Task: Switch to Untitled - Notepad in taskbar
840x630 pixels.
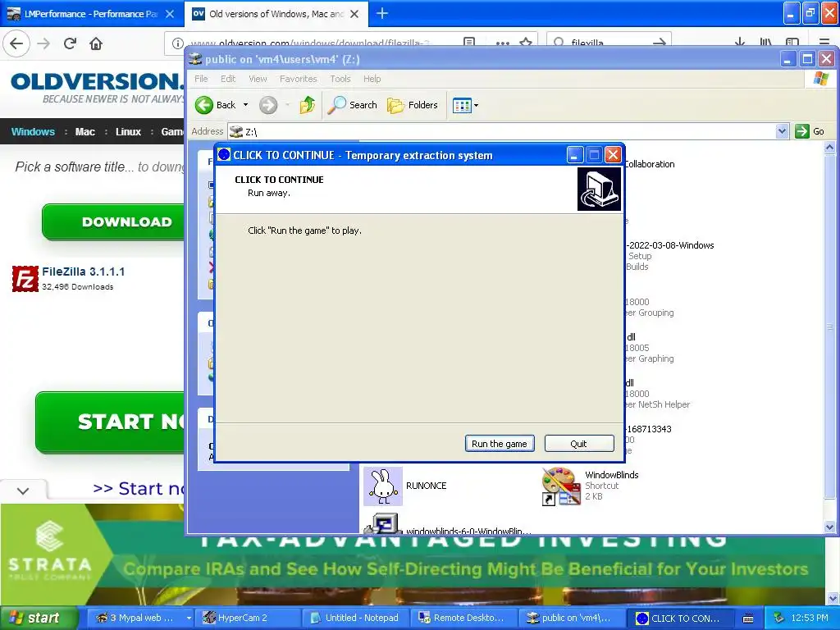Action: click(355, 618)
